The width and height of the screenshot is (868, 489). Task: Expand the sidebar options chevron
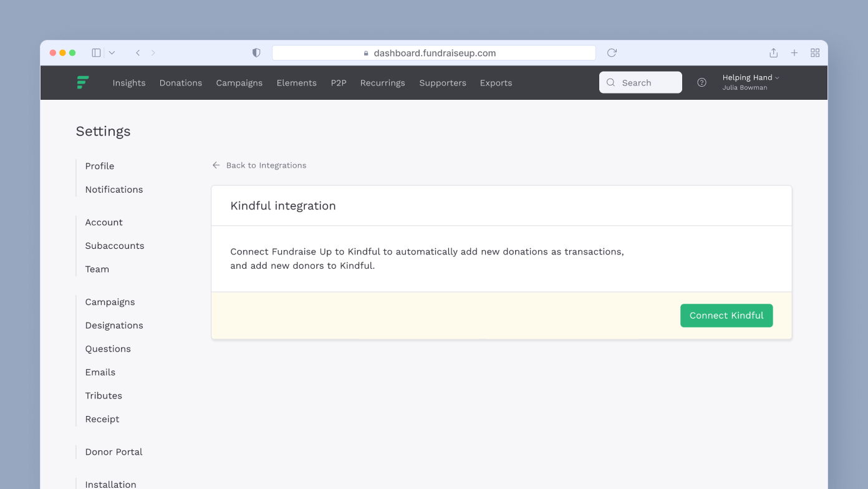112,53
